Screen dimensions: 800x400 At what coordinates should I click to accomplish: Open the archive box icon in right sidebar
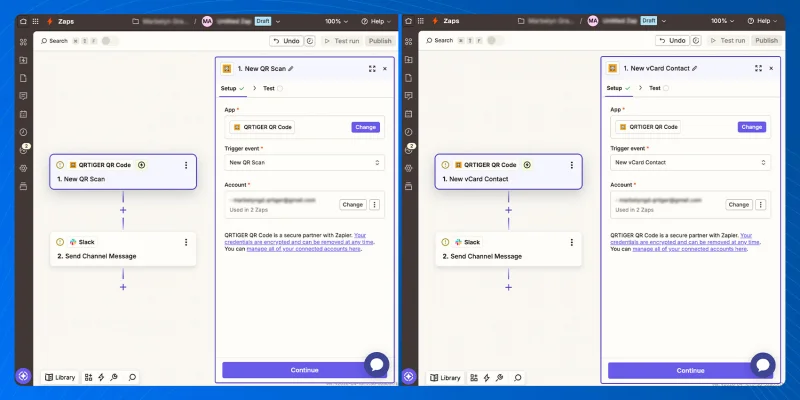click(409, 186)
